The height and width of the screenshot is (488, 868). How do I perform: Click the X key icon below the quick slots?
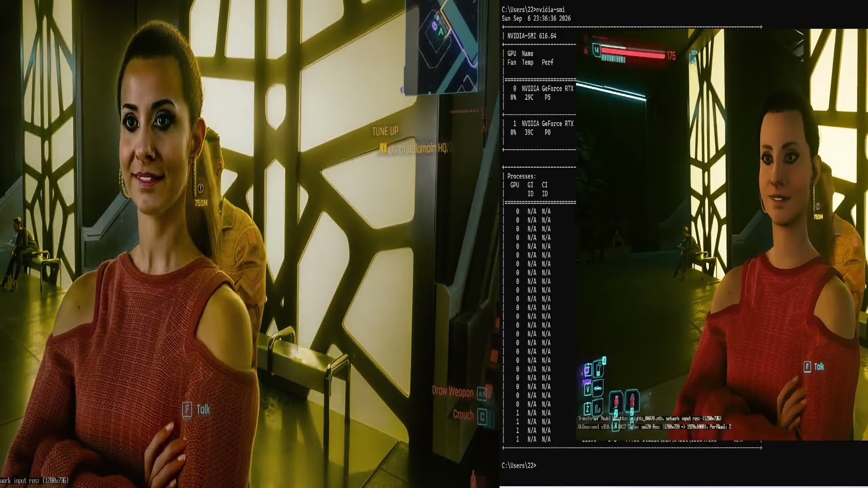(x=616, y=425)
